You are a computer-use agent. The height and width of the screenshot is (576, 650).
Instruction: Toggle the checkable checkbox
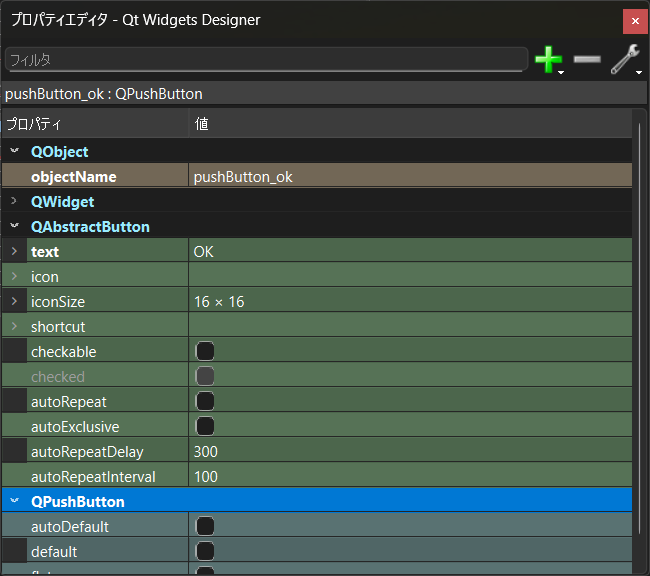pos(205,352)
